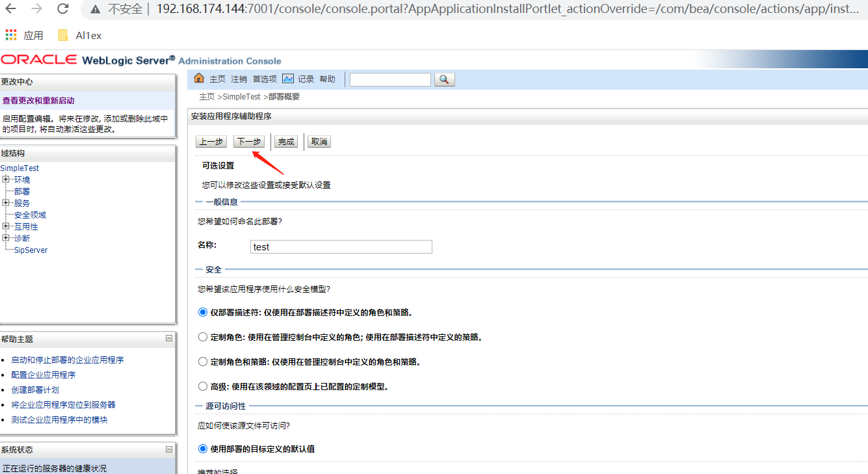868x474 pixels.
Task: Open help topic 创建部署计划
Action: (x=35, y=389)
